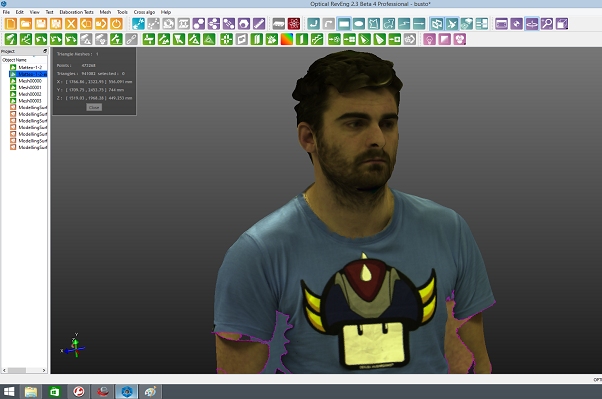The width and height of the screenshot is (602, 399).
Task: Click the orange X delete icon
Action: pos(71,24)
